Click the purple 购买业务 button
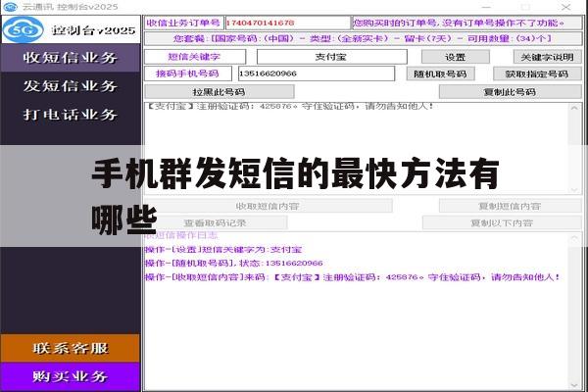Screen dimensions: 588x392 (71, 376)
